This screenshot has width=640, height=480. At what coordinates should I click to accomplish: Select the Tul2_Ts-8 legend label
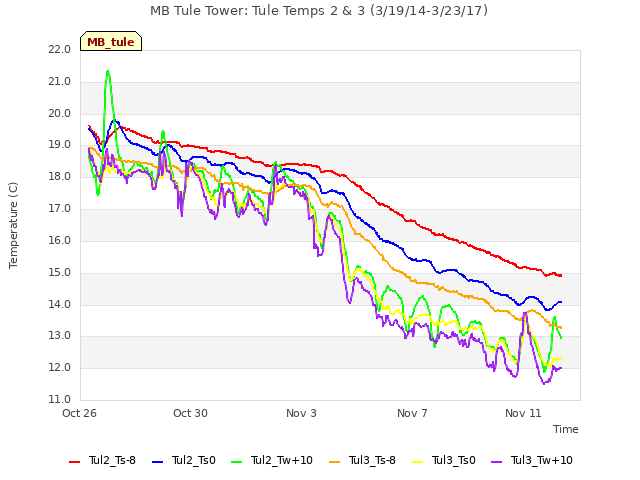pos(112,460)
